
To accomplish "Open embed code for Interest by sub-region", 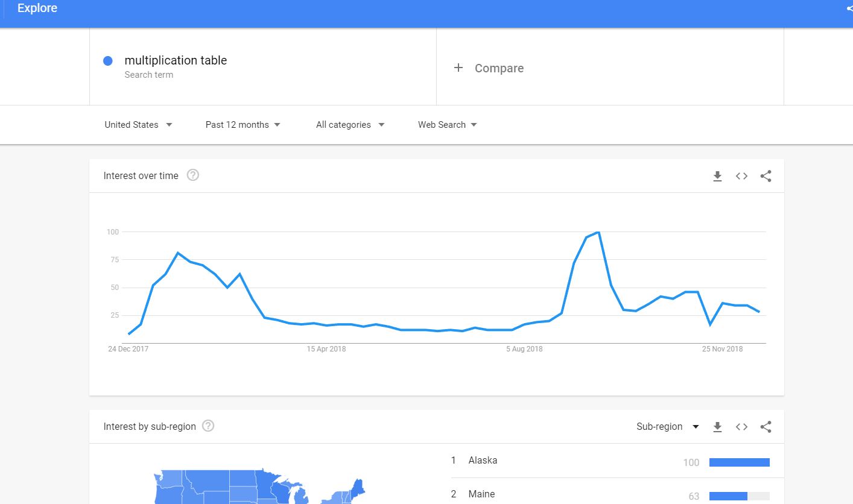I will click(x=741, y=427).
